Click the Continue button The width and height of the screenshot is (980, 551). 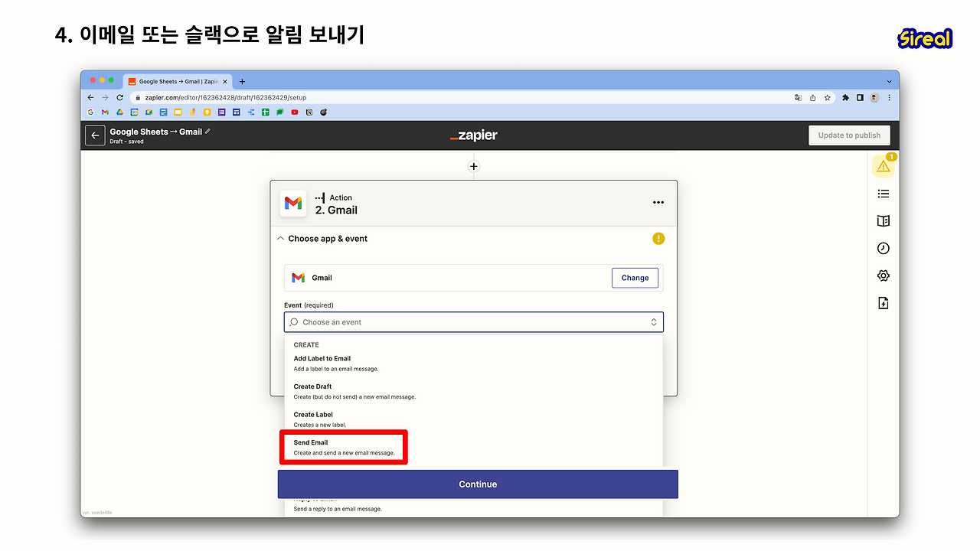click(478, 484)
